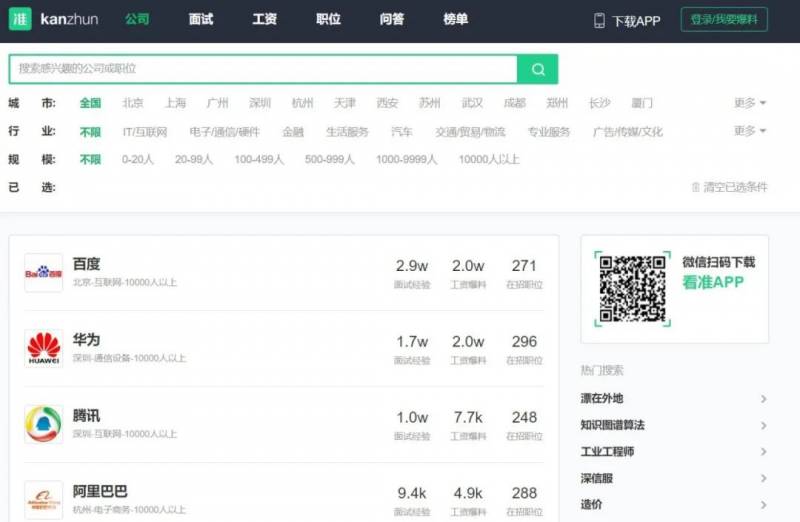Image resolution: width=800 pixels, height=522 pixels.
Task: Click Baidu's 2.9w interview experience count
Action: click(412, 266)
